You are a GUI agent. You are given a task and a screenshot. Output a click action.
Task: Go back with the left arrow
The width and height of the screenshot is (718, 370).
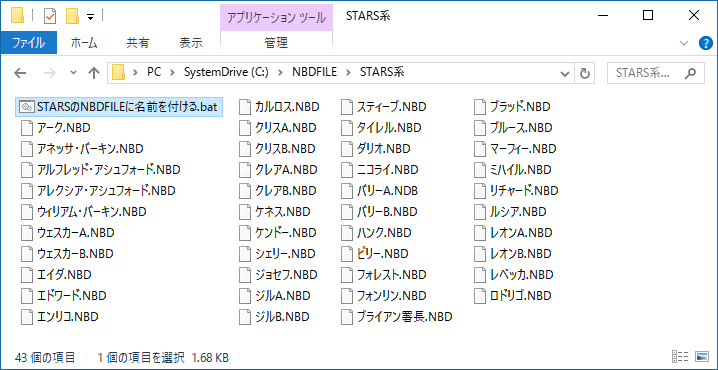(20, 73)
